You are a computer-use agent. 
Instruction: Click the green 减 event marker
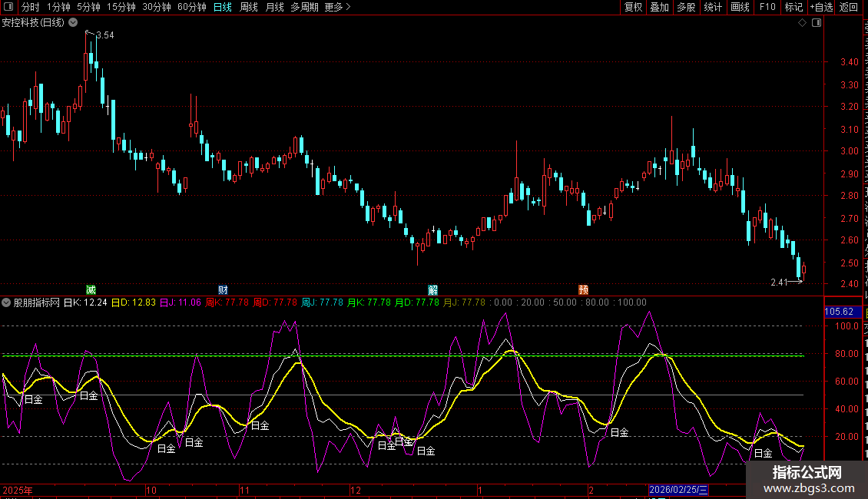pos(91,289)
